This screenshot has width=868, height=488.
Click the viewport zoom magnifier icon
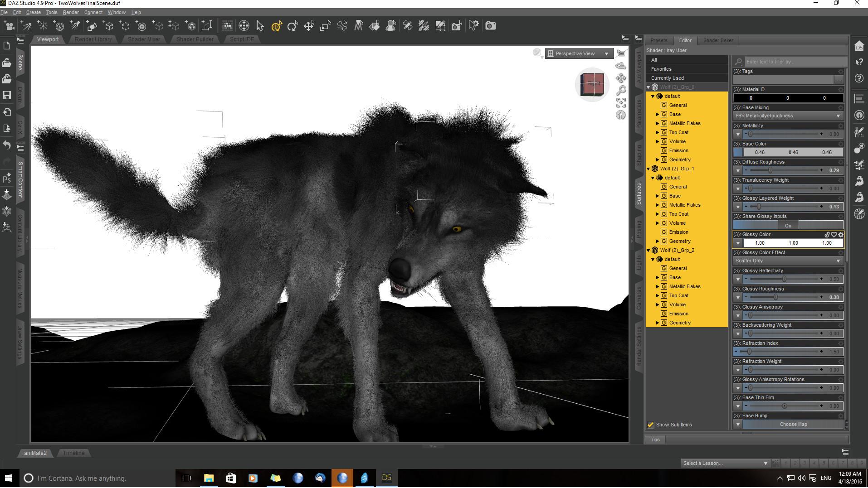tap(621, 91)
